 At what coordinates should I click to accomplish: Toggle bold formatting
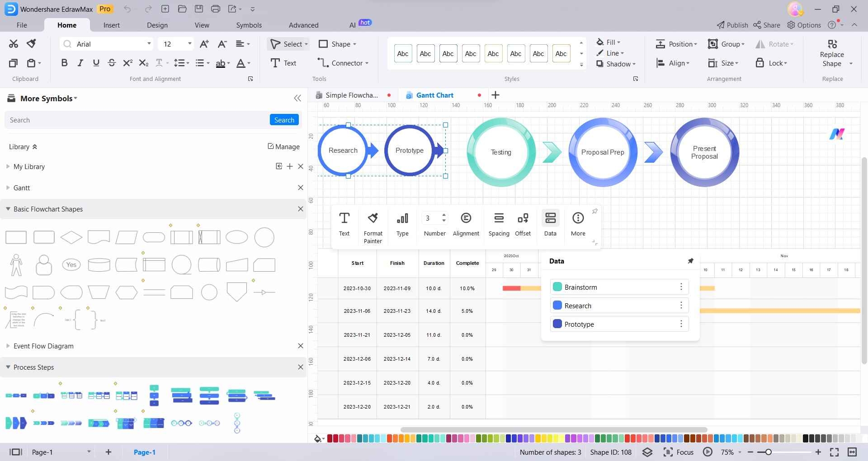pos(64,63)
